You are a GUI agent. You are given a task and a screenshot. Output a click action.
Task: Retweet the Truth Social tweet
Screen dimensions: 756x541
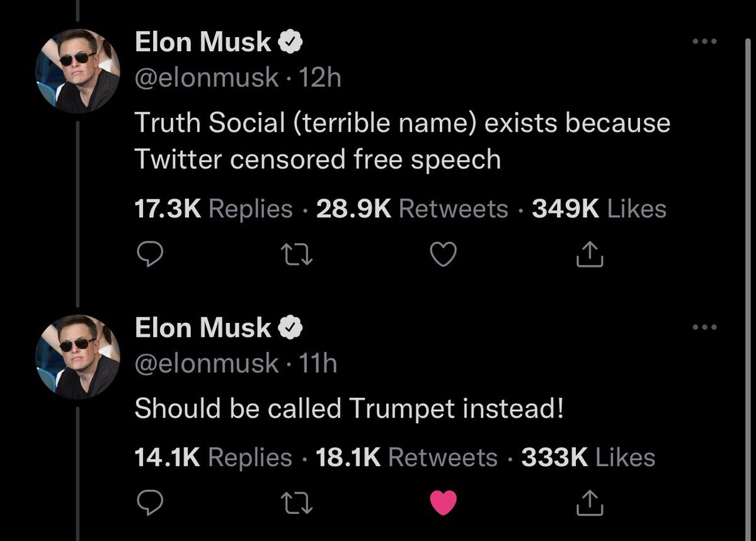(296, 253)
